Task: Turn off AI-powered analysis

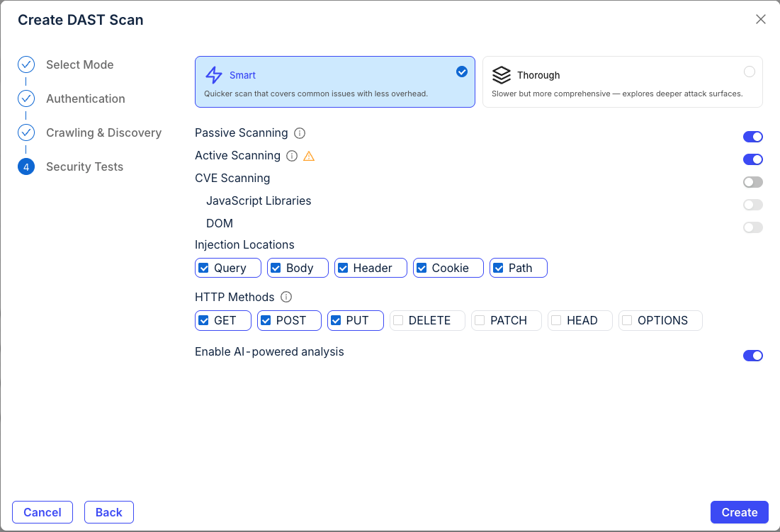Action: [x=753, y=356]
